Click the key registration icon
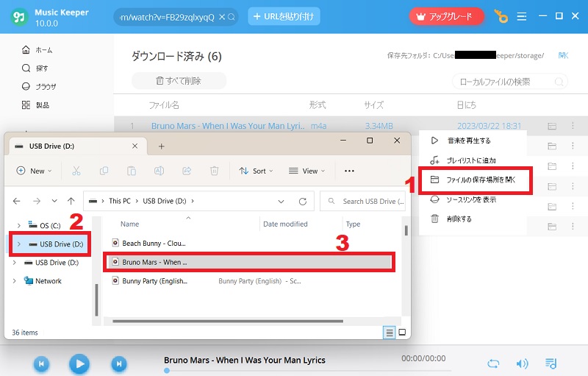The height and width of the screenshot is (376, 588). [501, 16]
